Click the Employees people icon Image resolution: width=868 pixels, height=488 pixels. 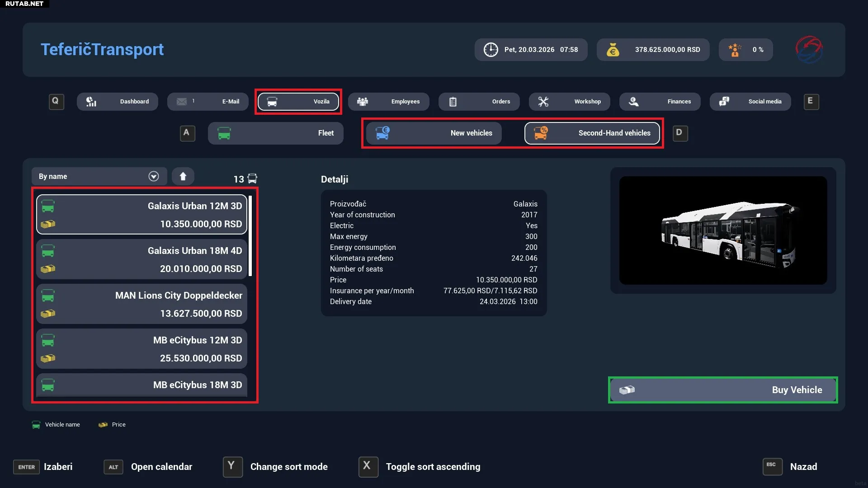363,102
